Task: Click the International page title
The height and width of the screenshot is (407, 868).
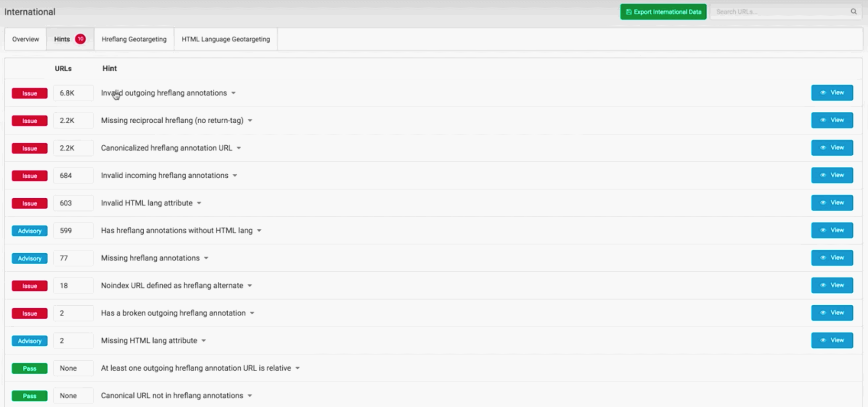Action: (30, 12)
